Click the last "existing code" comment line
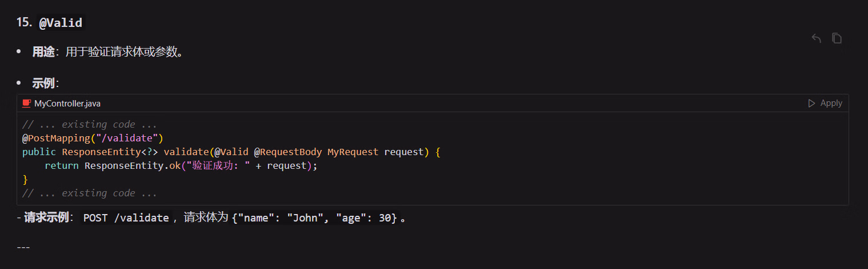This screenshot has height=269, width=868. (x=90, y=193)
